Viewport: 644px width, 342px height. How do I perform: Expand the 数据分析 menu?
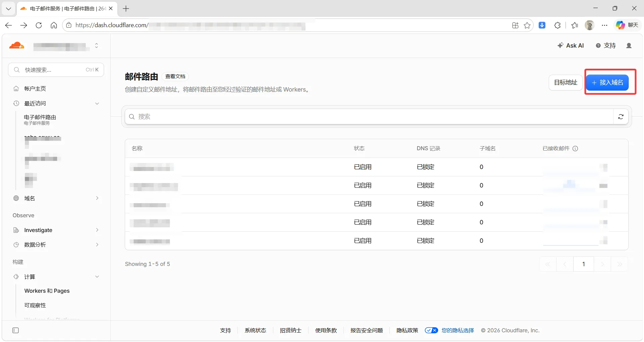pos(97,245)
